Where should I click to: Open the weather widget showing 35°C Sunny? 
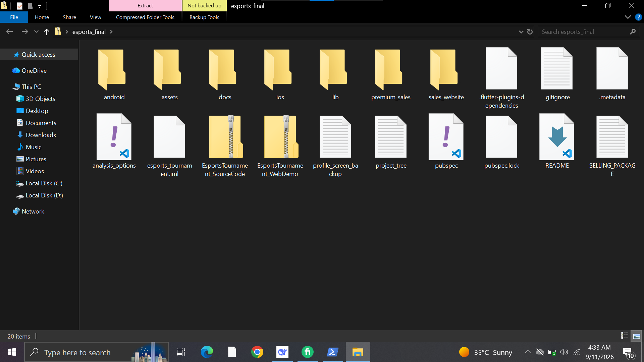486,352
